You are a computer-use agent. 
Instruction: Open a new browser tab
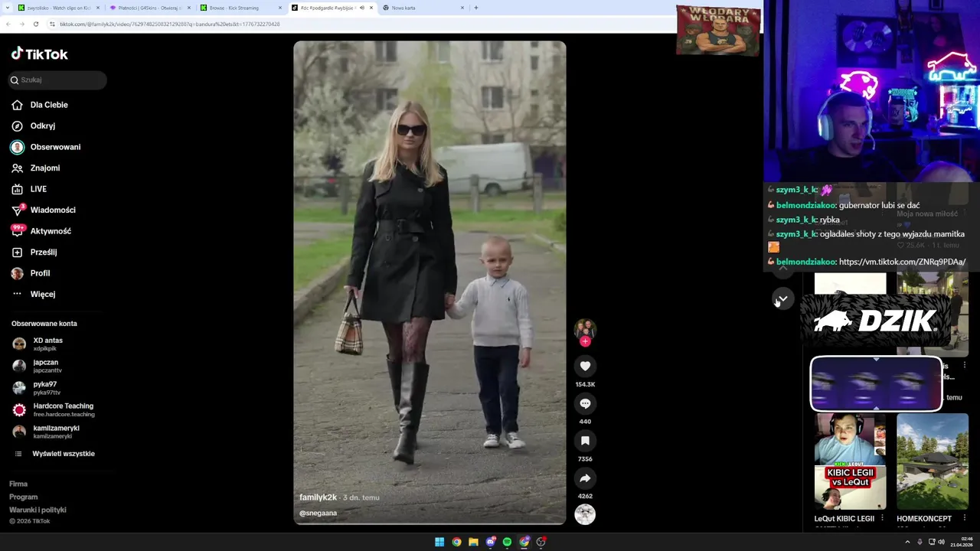[x=476, y=8]
